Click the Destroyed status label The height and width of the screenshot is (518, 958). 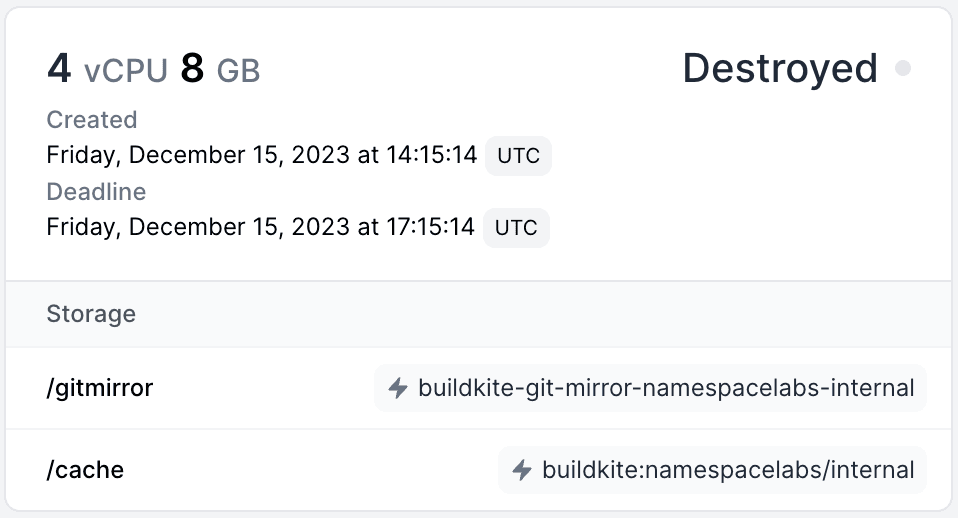(779, 68)
